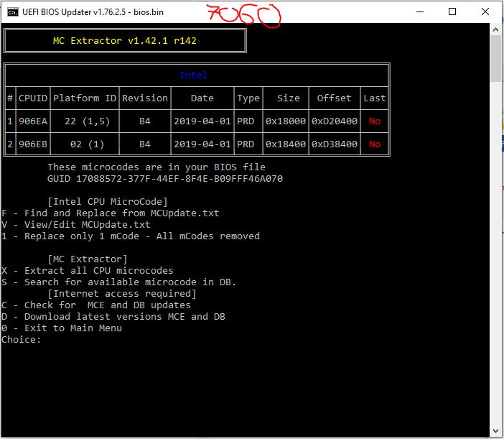Click the offset value '0xD20400'
504x439 pixels.
pyautogui.click(x=335, y=121)
